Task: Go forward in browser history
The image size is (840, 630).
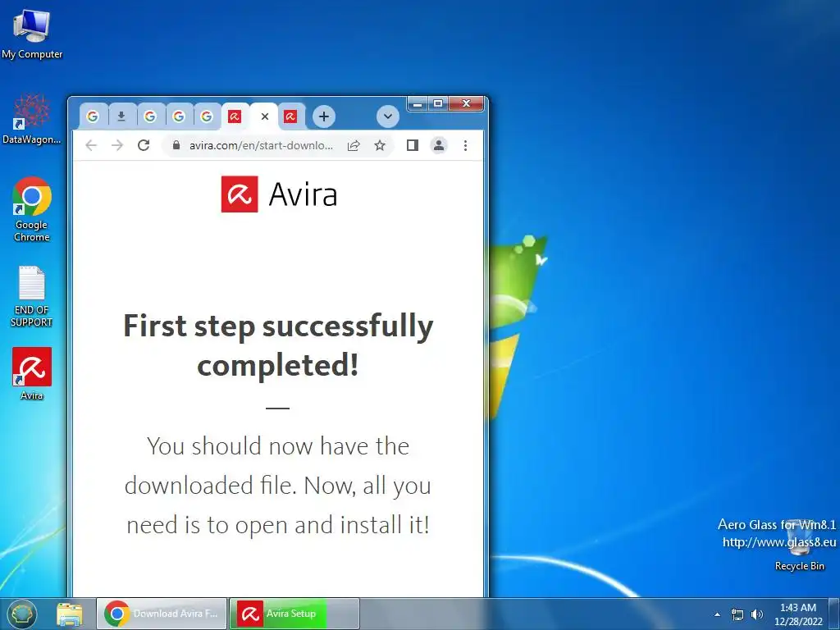Action: [117, 145]
